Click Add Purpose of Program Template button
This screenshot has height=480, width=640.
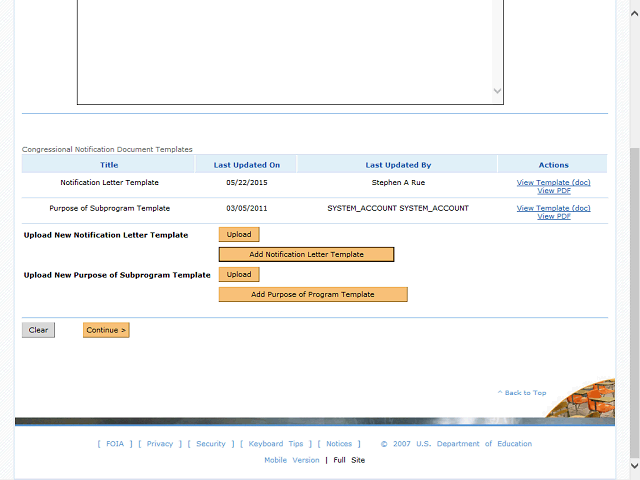[x=313, y=294]
